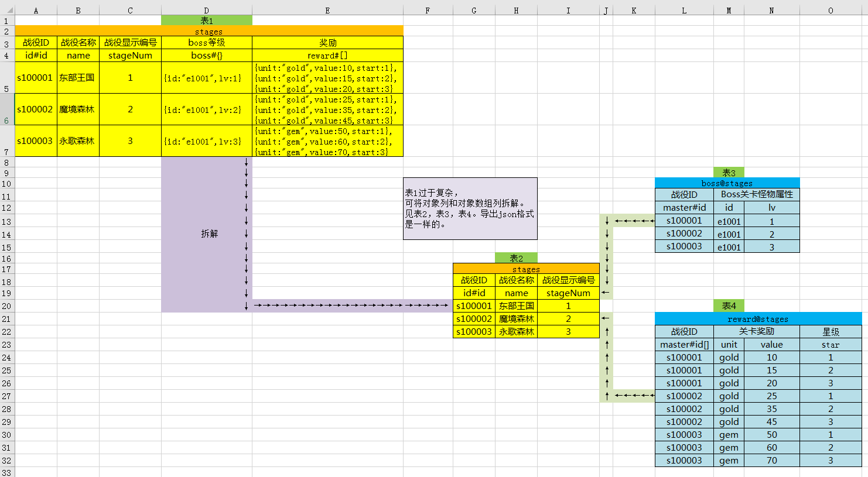Click orange stages title of table 2
Screen dimensions: 868x477
pyautogui.click(x=526, y=269)
